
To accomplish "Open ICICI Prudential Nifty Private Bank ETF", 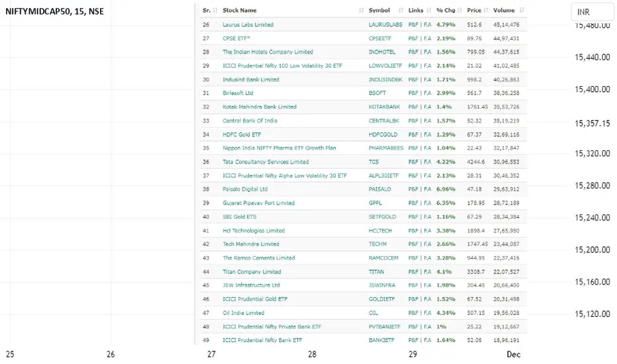I will pyautogui.click(x=272, y=327).
